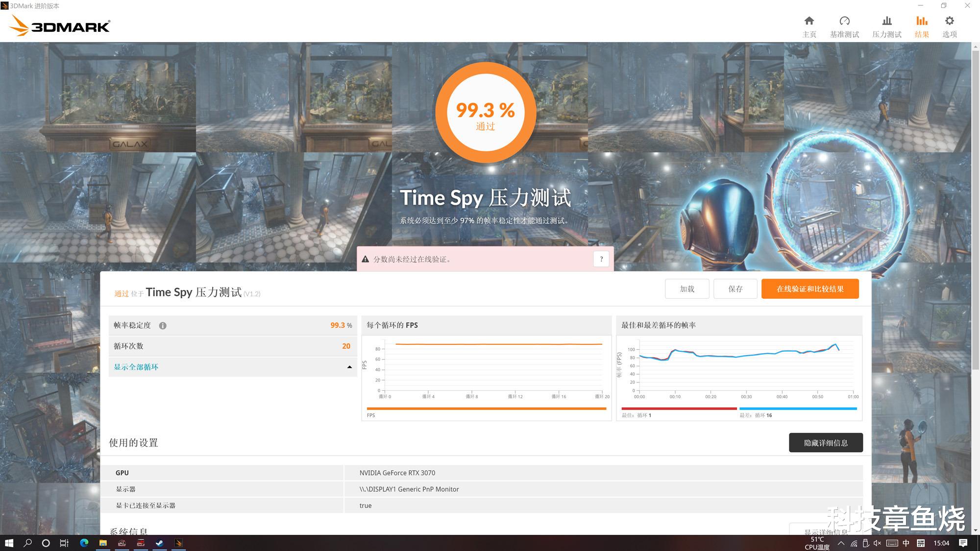The height and width of the screenshot is (551, 980).
Task: Show hidden tray icons chevron
Action: pos(841,543)
